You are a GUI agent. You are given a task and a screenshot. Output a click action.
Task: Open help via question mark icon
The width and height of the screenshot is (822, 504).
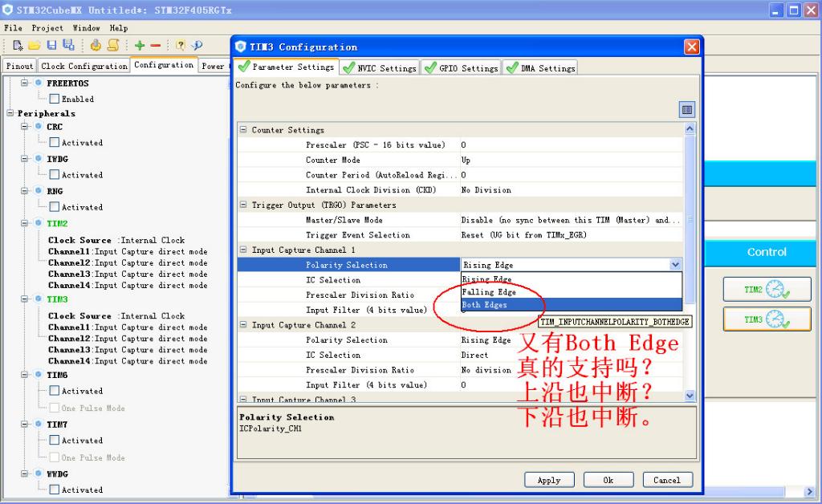[x=181, y=46]
